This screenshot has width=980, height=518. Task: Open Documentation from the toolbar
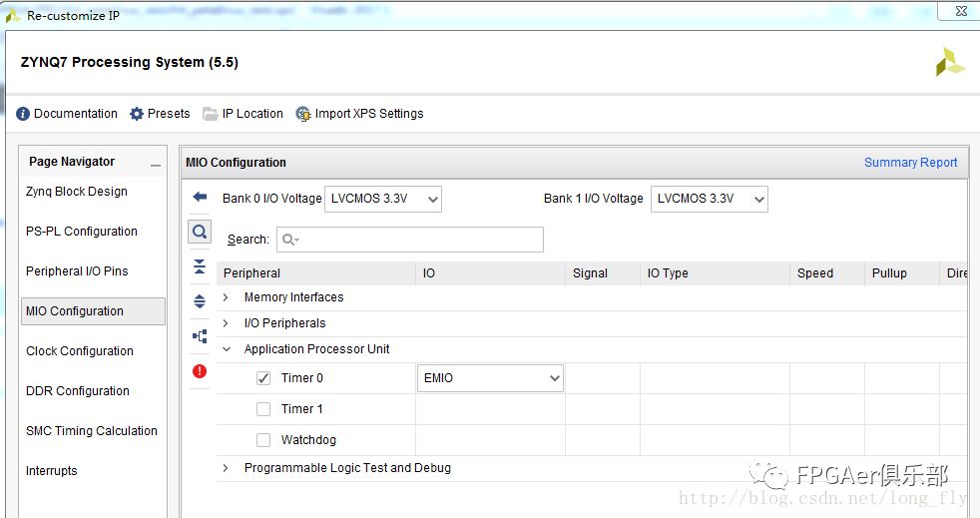(x=67, y=114)
